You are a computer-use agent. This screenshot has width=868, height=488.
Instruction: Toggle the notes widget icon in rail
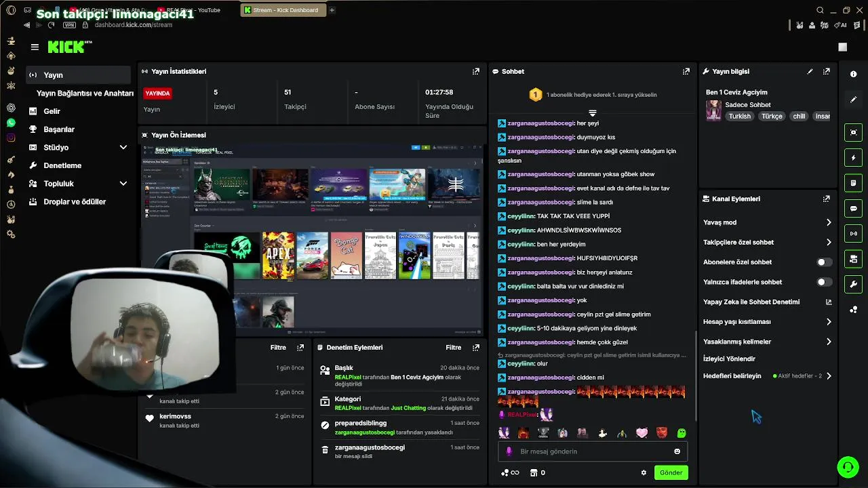point(854,183)
